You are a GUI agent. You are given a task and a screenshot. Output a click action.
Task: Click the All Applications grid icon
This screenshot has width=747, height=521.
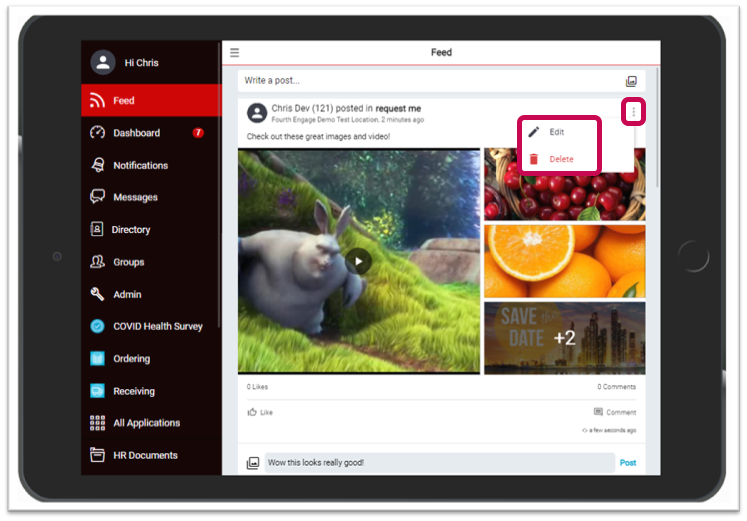click(97, 423)
